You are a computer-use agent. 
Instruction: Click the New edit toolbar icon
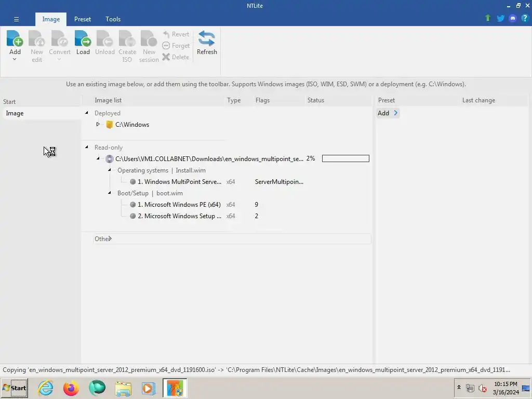point(37,38)
